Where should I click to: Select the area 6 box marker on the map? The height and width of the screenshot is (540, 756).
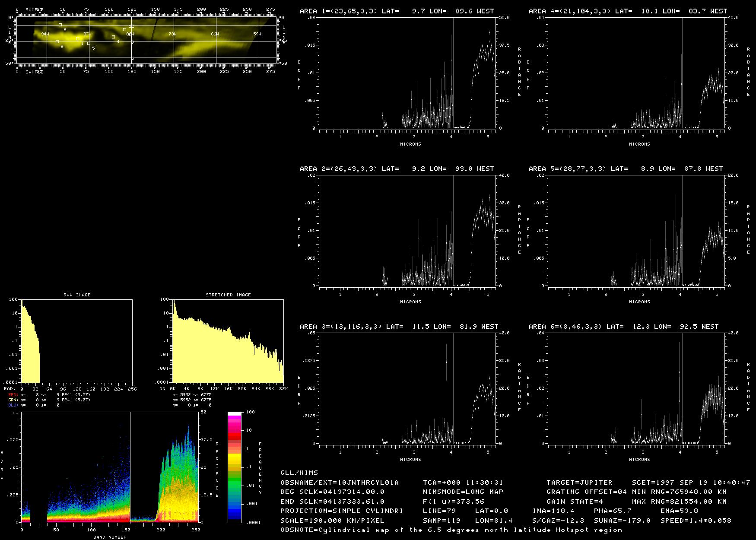[x=60, y=25]
